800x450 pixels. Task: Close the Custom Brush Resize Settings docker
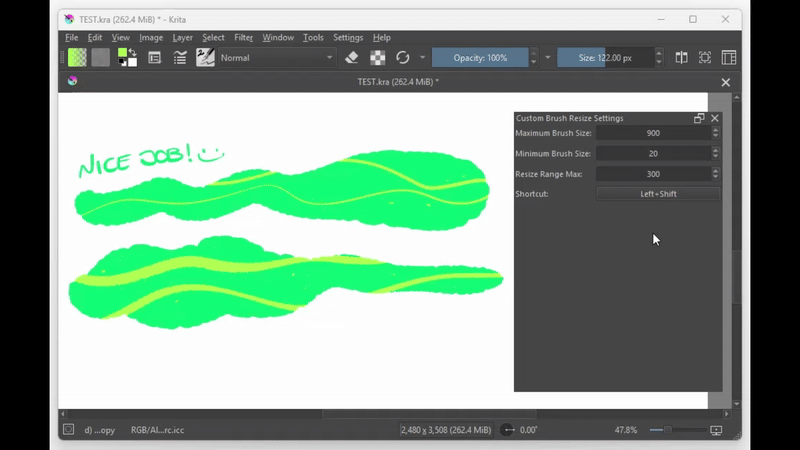pos(715,118)
